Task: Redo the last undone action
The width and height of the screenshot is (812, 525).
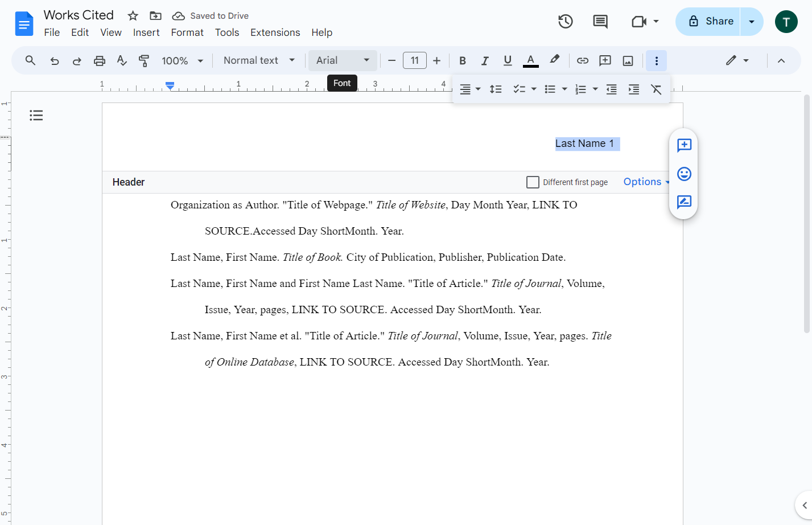Action: 77,60
